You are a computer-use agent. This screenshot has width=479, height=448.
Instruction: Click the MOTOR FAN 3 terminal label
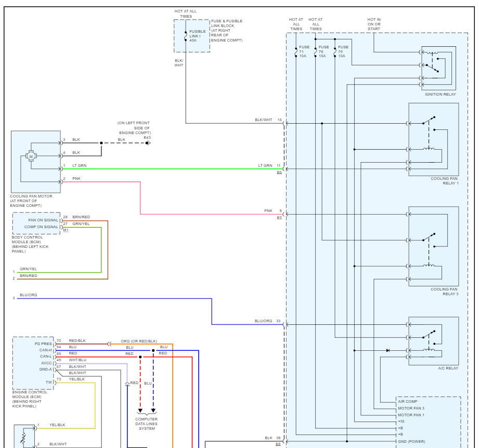coord(411,409)
